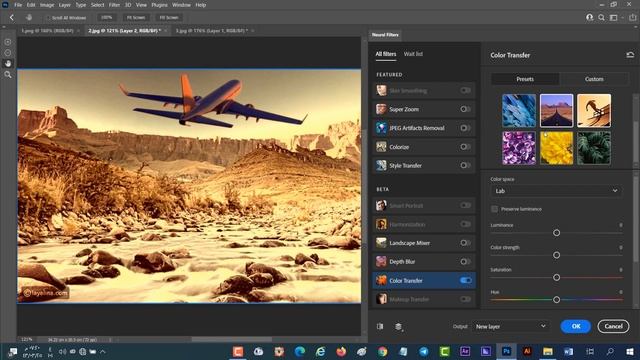Choose the subtract-from-selection minus tool
640x360 pixels.
pos(8,53)
